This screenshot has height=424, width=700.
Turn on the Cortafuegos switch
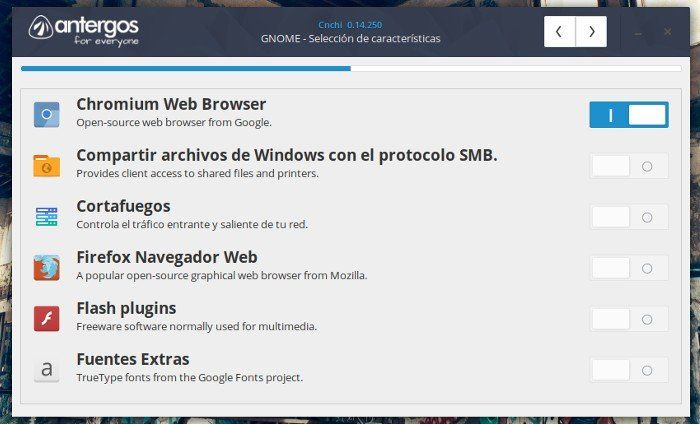click(x=628, y=217)
